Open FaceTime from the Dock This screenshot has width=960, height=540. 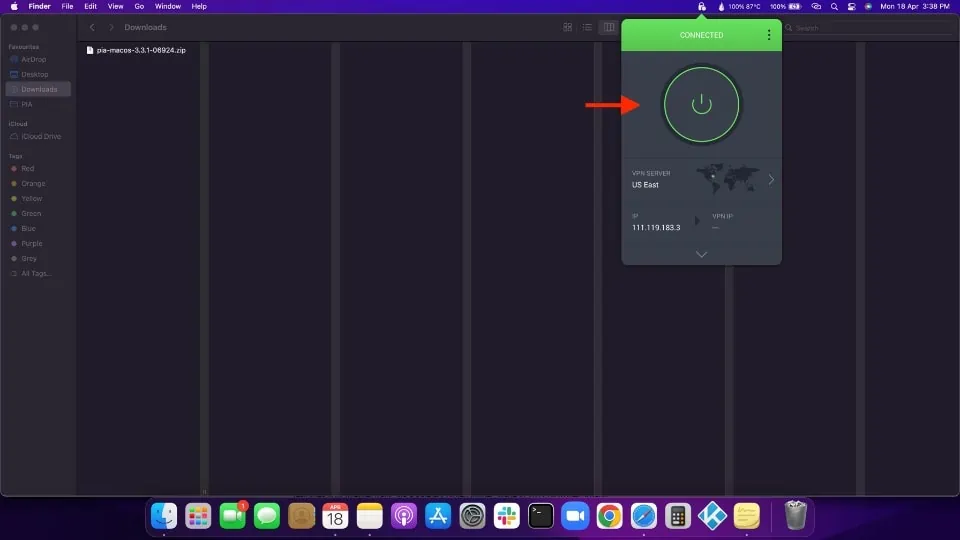click(x=233, y=516)
